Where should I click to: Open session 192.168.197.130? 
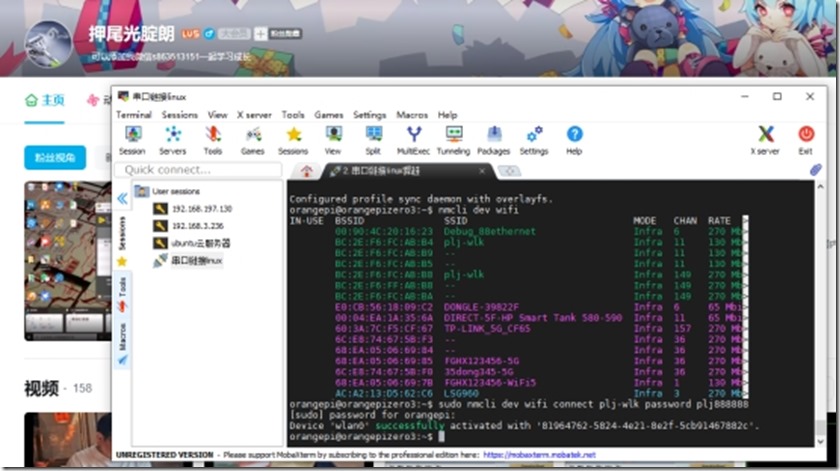click(193, 209)
